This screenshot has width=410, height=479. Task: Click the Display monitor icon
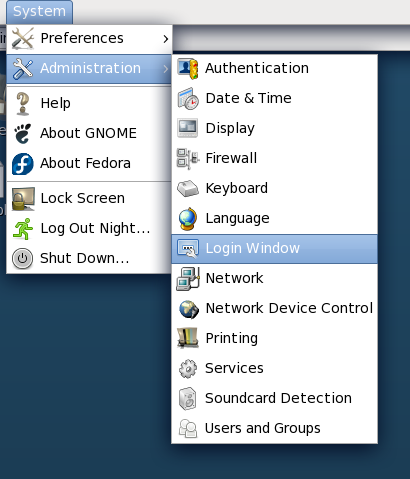point(188,128)
